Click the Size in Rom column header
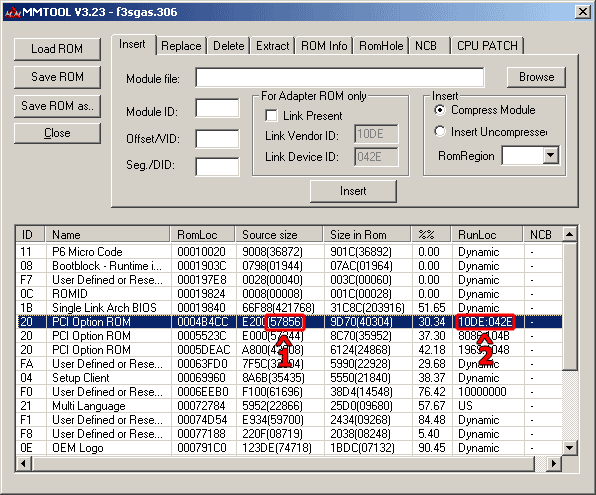The image size is (596, 495). pos(367,235)
